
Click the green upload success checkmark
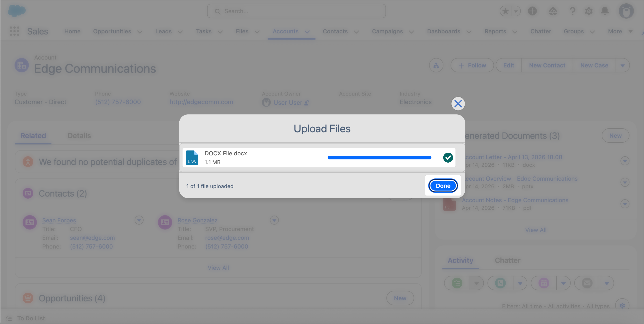point(448,157)
